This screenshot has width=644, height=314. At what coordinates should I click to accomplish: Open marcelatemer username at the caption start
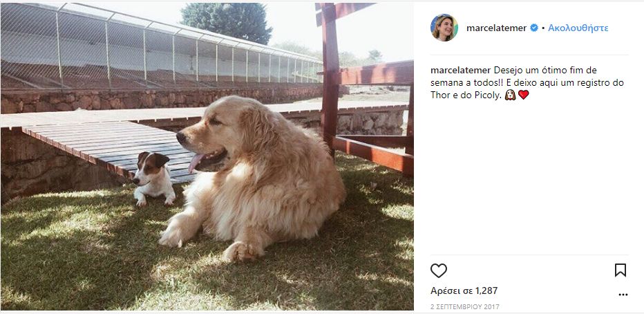tap(461, 71)
